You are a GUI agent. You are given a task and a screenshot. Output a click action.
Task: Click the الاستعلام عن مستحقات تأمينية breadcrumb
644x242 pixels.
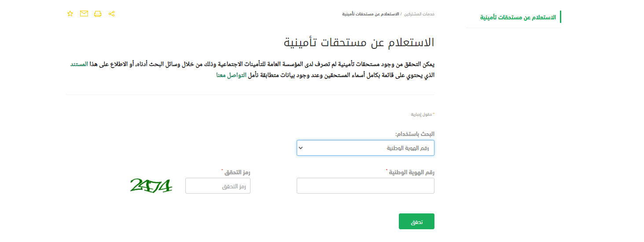point(371,14)
